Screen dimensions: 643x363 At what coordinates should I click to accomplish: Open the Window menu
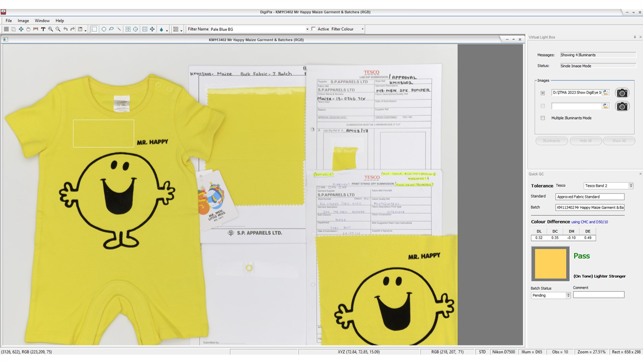(x=42, y=21)
